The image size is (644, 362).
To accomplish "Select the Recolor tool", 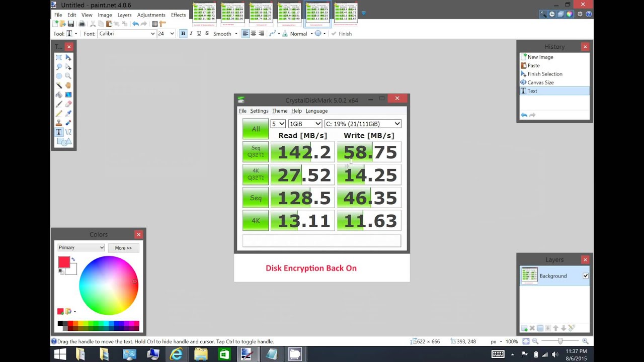I will [x=68, y=123].
